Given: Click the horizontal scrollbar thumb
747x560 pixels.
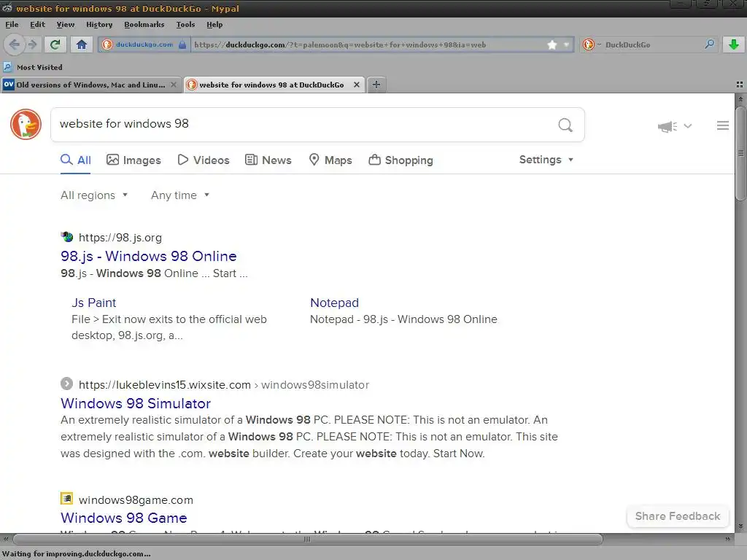Looking at the screenshot, I should tap(307, 539).
